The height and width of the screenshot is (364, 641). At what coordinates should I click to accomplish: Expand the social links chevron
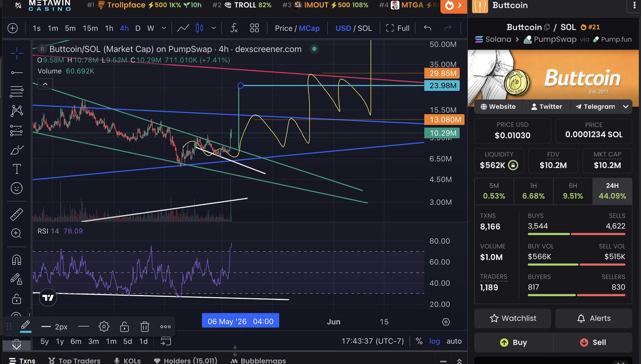626,106
